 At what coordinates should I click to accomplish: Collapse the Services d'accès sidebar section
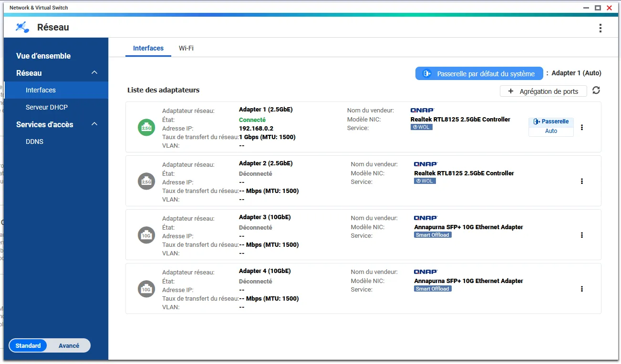pos(94,124)
